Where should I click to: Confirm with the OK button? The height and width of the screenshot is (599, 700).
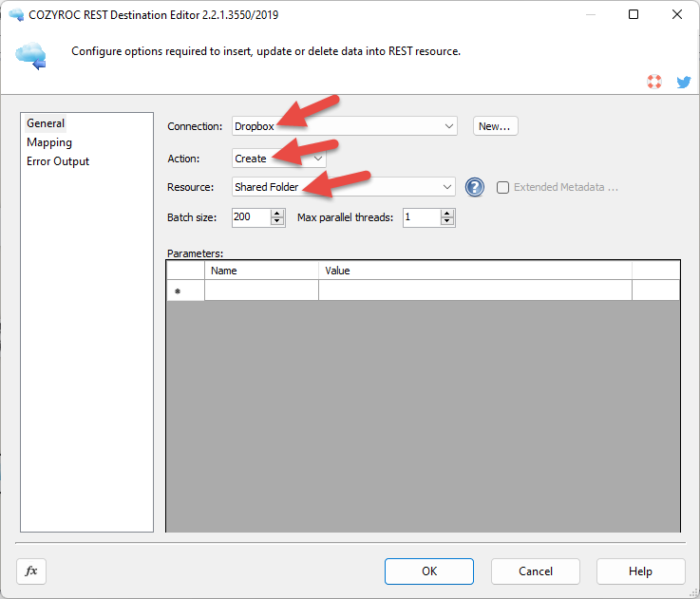429,571
